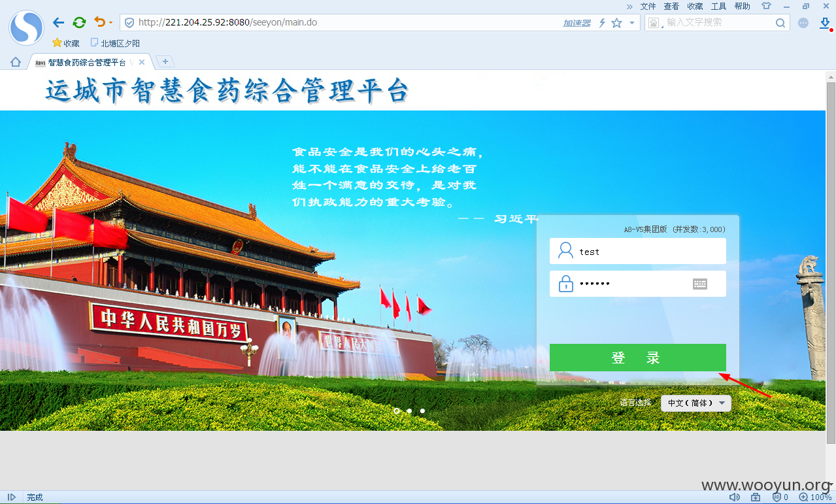Open the 北塘区夕阳 bookmark

(115, 43)
